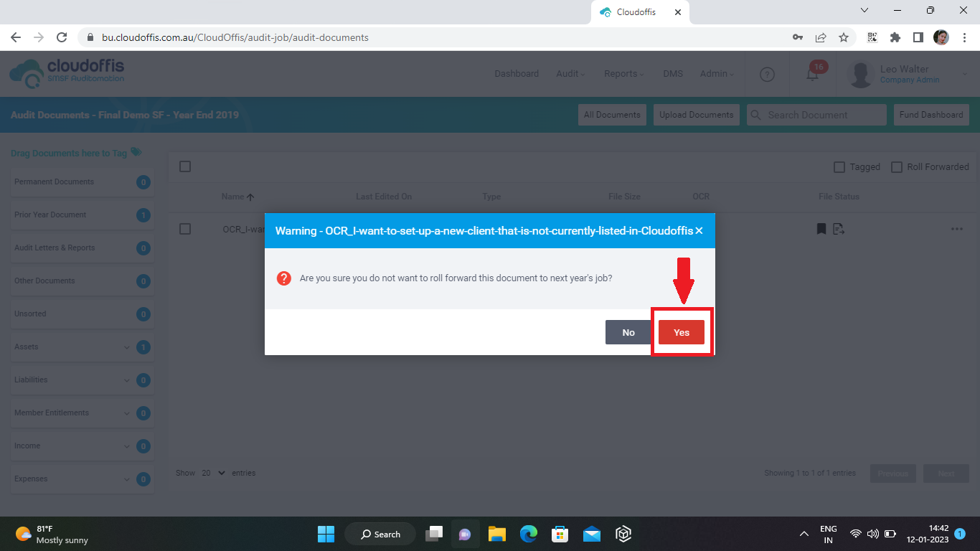Click the Cloudoffis logo

coord(67,73)
